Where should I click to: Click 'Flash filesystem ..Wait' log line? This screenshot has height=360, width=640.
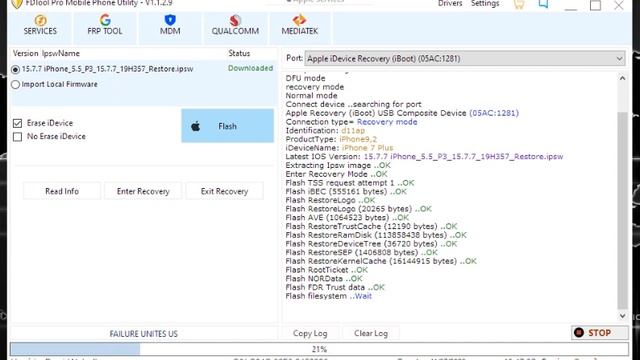[x=329, y=296]
